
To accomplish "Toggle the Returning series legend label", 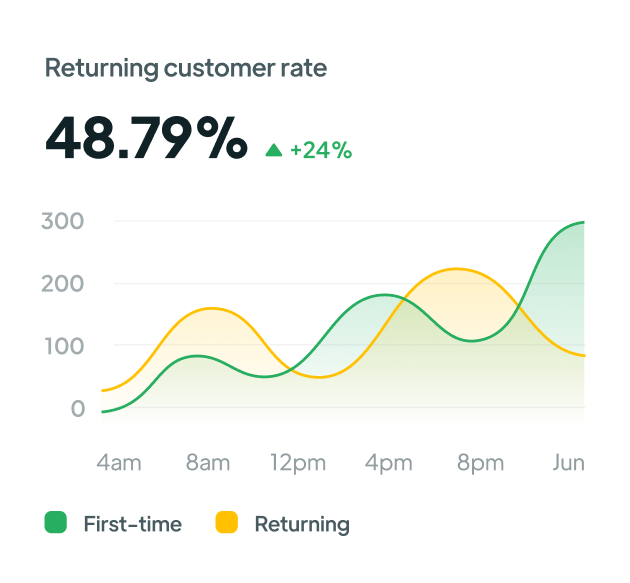I will [x=302, y=523].
